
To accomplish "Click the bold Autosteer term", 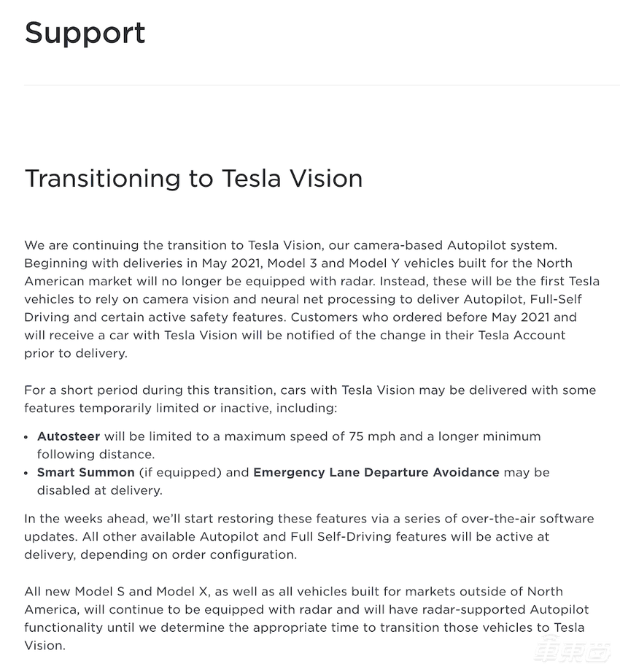I will (69, 436).
